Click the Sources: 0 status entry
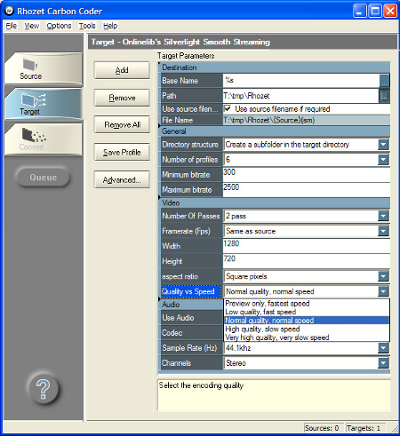The height and width of the screenshot is (436, 400). pyautogui.click(x=322, y=428)
